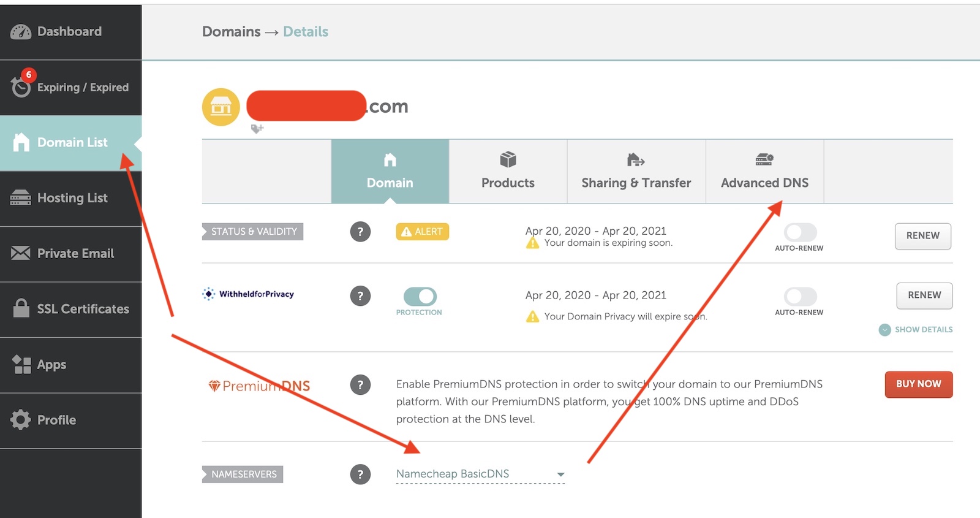
Task: Select the Products tab
Action: 508,172
